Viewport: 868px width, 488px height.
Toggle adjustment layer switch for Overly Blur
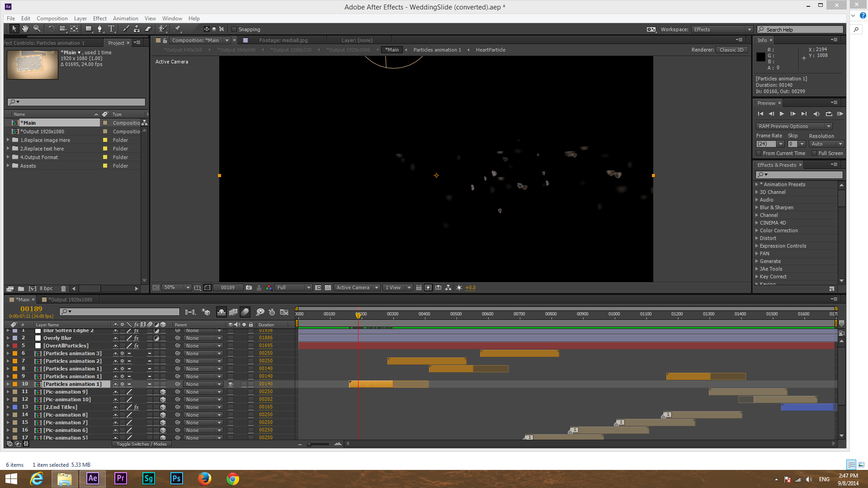click(156, 338)
